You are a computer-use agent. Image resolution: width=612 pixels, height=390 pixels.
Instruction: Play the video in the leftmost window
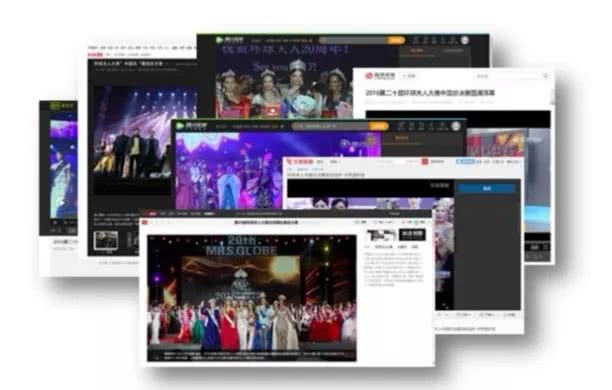(x=61, y=203)
